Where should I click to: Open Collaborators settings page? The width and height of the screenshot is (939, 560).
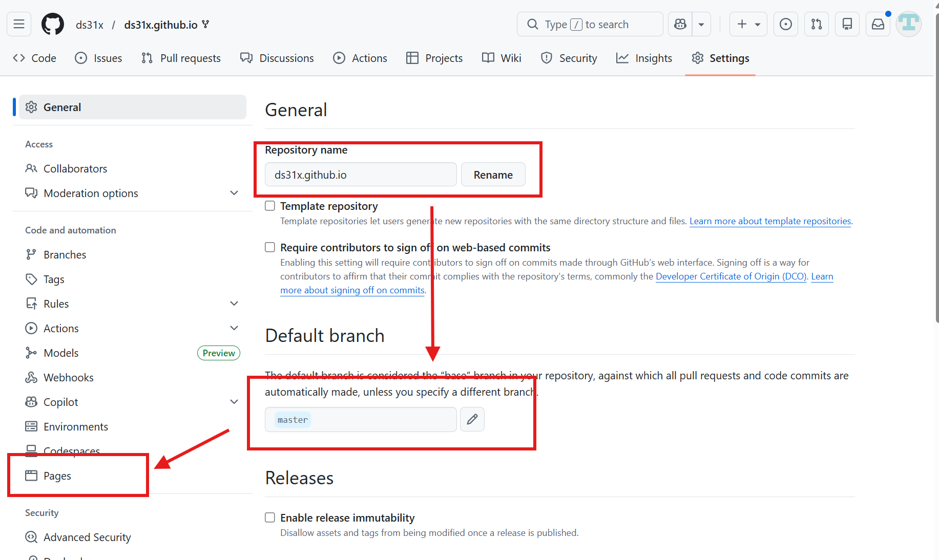pos(75,168)
